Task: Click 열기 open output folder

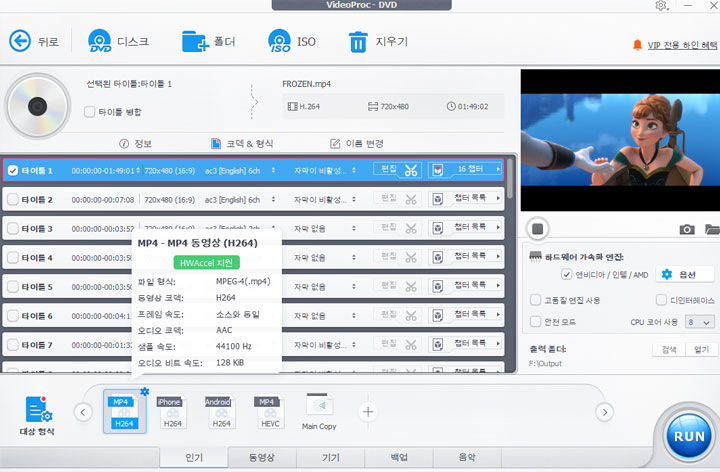Action: [701, 349]
